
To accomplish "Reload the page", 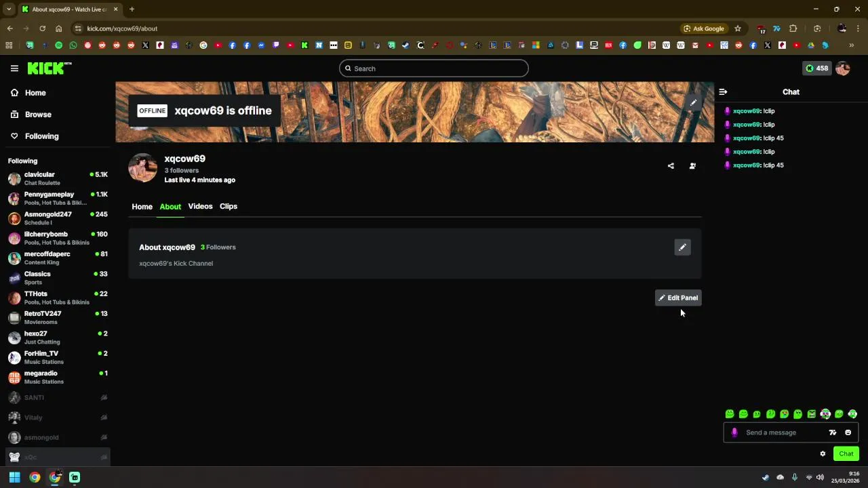I will 42,28.
